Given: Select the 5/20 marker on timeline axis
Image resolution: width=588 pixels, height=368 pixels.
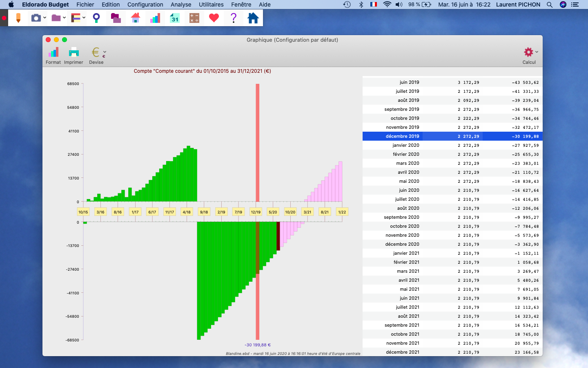Looking at the screenshot, I should coord(273,212).
